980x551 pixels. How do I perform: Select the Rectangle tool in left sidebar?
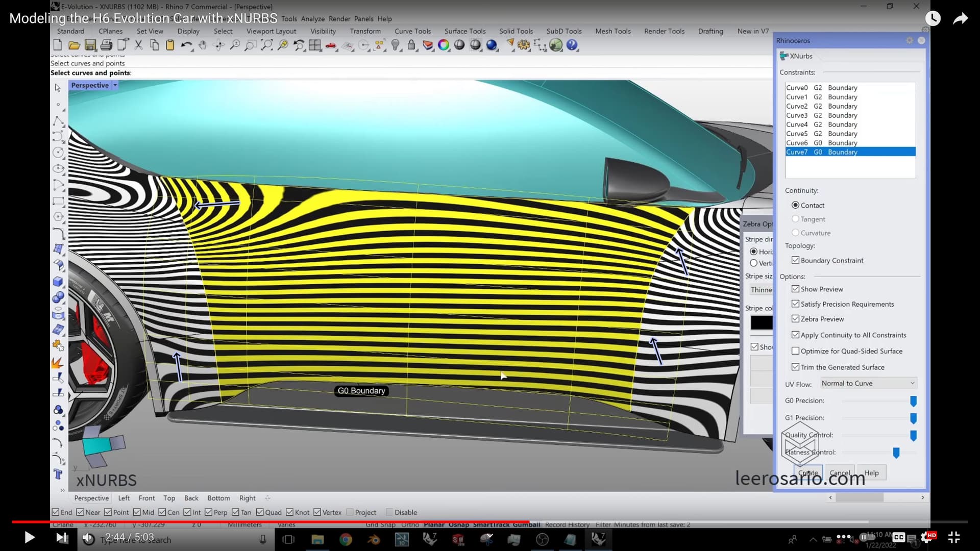pyautogui.click(x=58, y=201)
